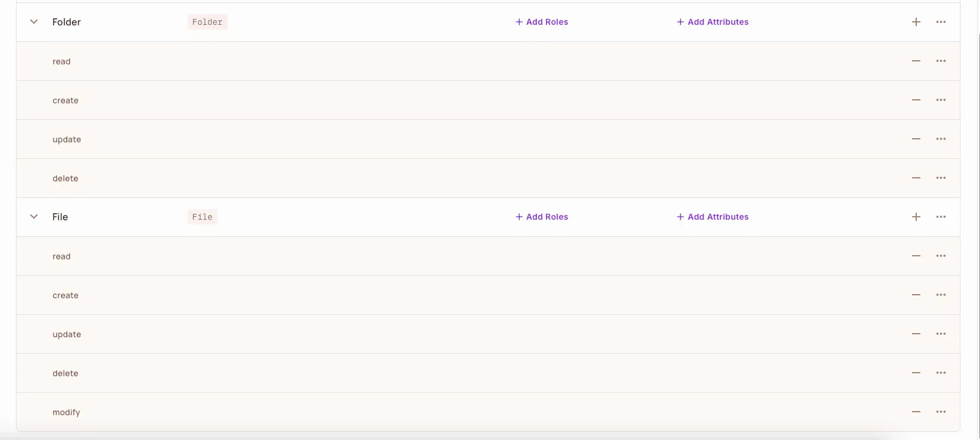This screenshot has width=980, height=440.
Task: Remove the Folder read action via minus icon
Action: click(x=916, y=61)
